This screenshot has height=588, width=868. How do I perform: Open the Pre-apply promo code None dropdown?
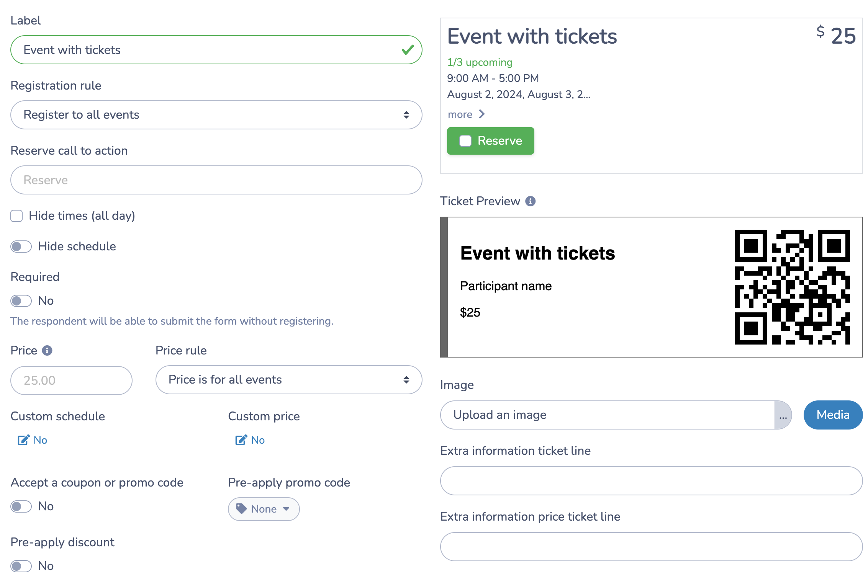(264, 509)
